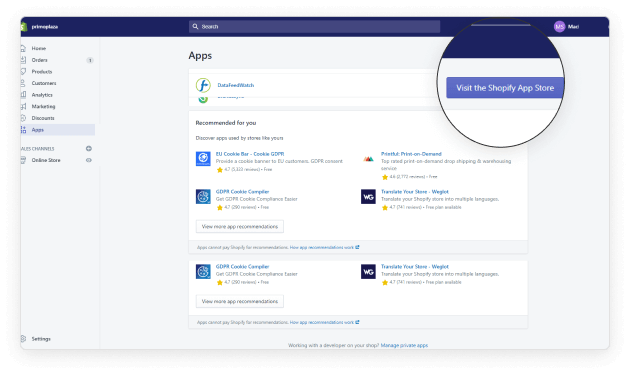Screen dimensions: 630x374
Task: Click the Weglot WG icon in Recommended section
Action: [368, 196]
